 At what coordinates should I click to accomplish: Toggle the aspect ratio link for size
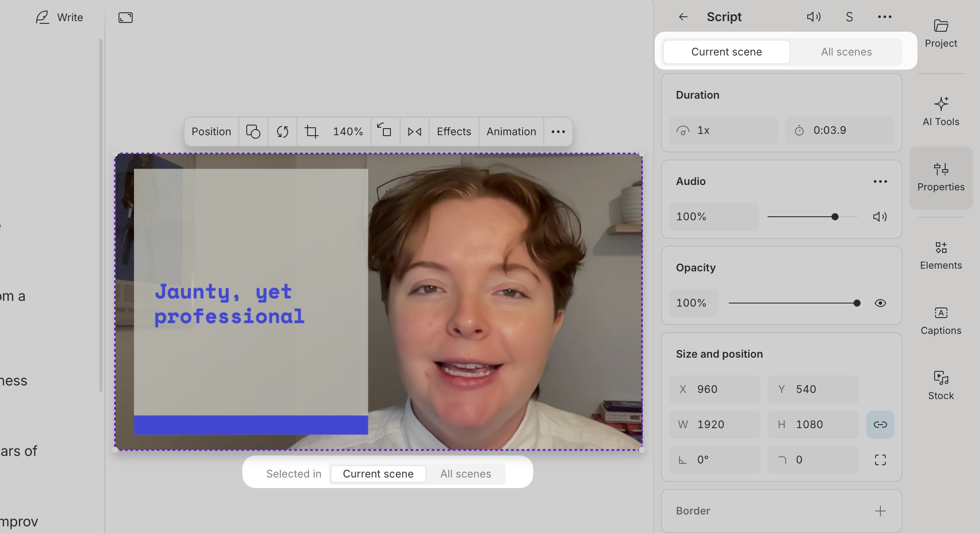(x=880, y=424)
